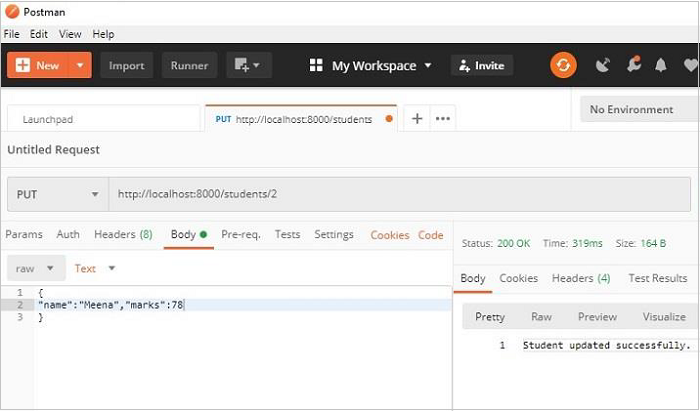
Task: Select the Raw response view tab
Action: [541, 316]
